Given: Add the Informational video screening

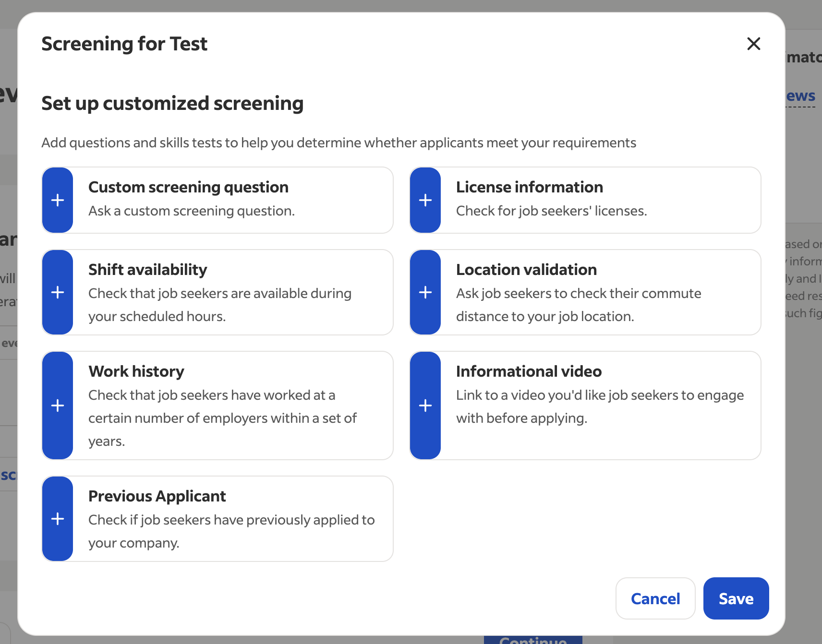Looking at the screenshot, I should click(x=425, y=405).
